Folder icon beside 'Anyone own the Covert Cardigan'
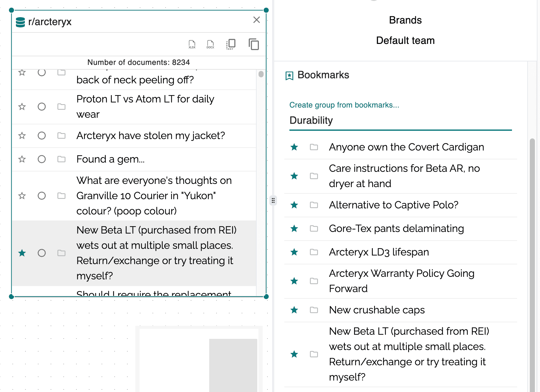This screenshot has height=392, width=540. (314, 147)
